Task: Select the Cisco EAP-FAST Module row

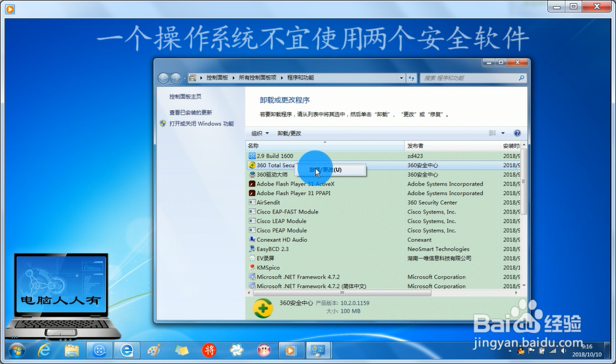Action: point(383,212)
